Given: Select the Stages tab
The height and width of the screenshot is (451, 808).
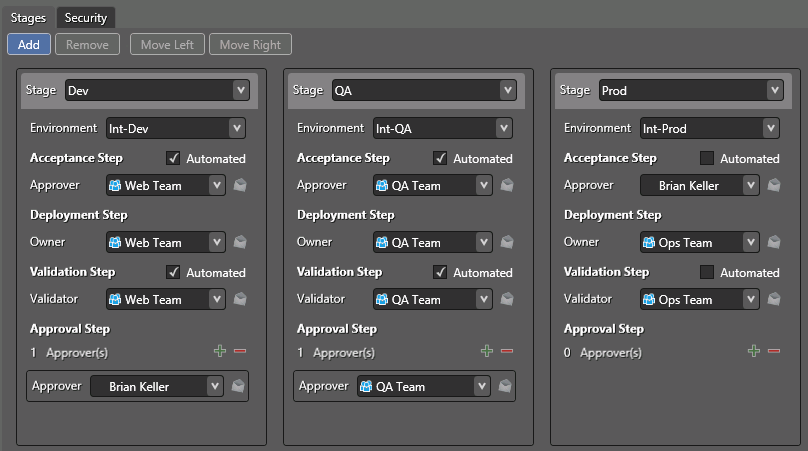Looking at the screenshot, I should tap(28, 17).
